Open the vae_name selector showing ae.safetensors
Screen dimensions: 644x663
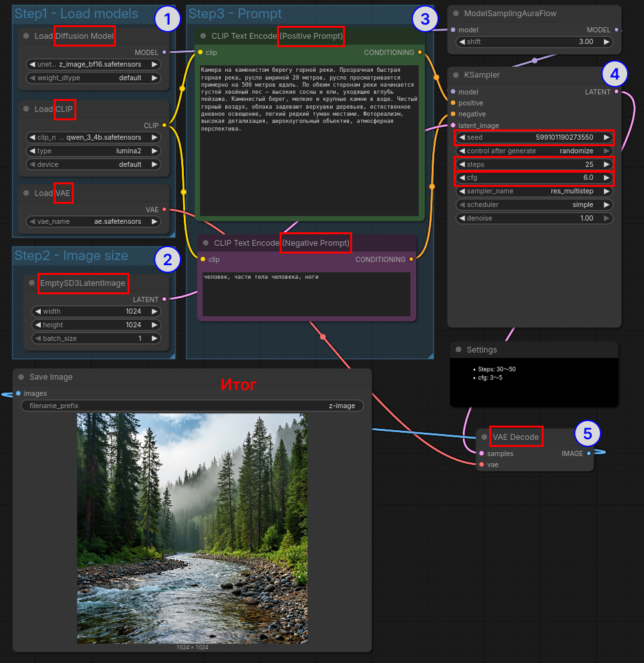click(x=93, y=221)
